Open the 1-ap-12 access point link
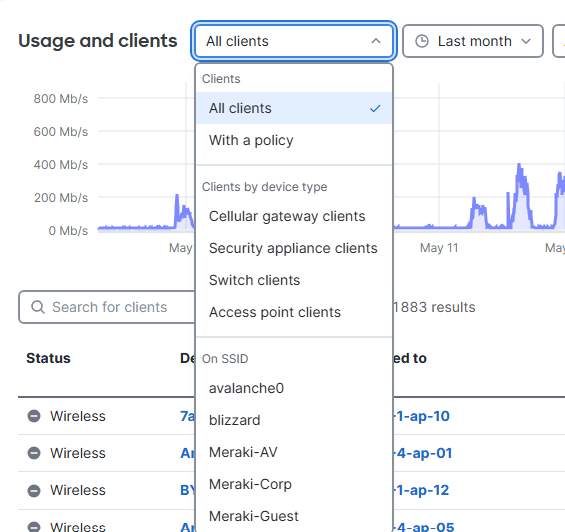This screenshot has height=532, width=565. [422, 490]
